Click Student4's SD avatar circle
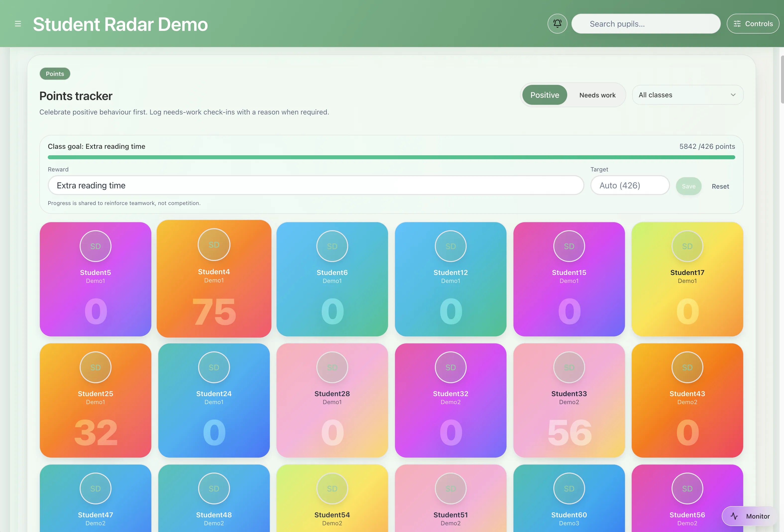This screenshot has width=784, height=532. tap(214, 245)
